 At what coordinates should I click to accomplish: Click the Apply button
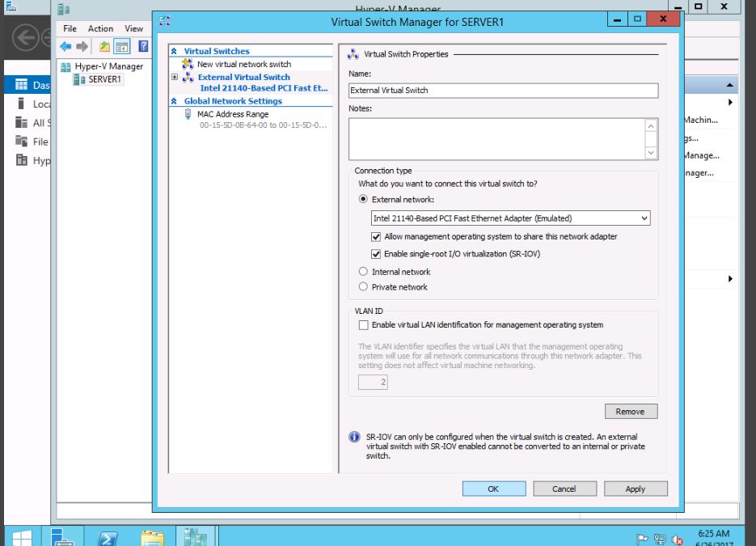tap(636, 489)
